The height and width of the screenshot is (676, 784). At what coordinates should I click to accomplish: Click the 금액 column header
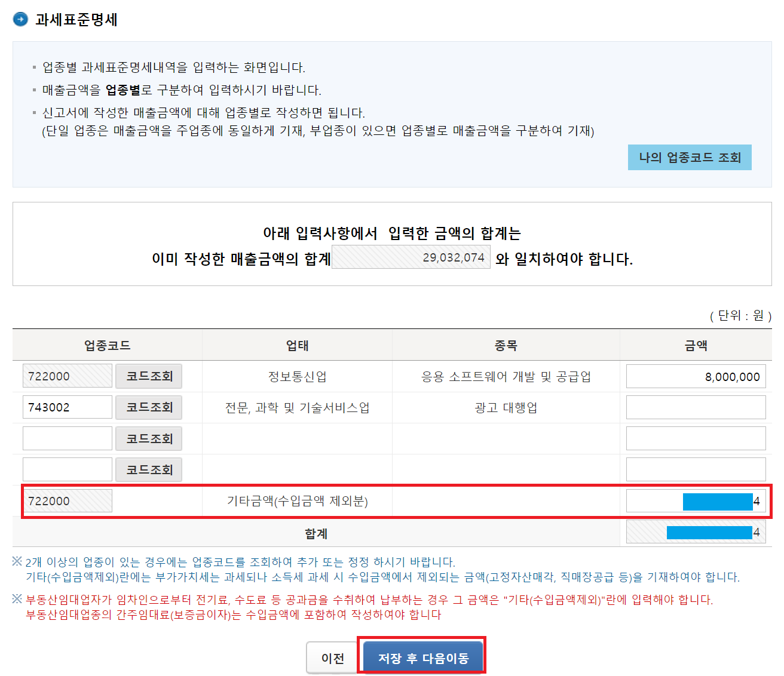click(696, 345)
